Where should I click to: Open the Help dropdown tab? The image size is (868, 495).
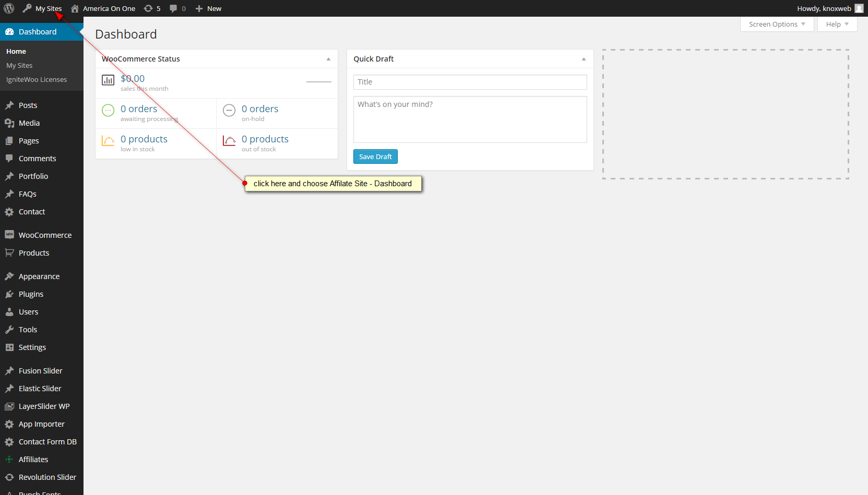tap(837, 24)
